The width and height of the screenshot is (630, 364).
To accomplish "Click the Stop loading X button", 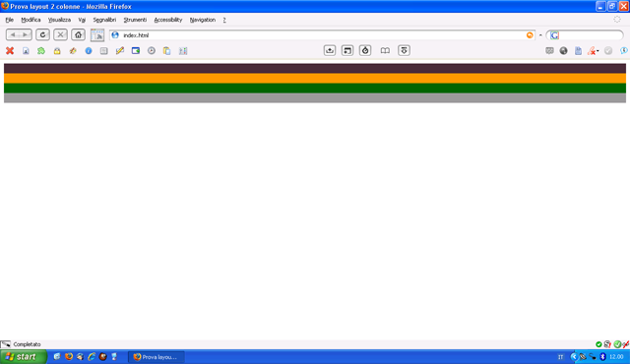I will 60,34.
